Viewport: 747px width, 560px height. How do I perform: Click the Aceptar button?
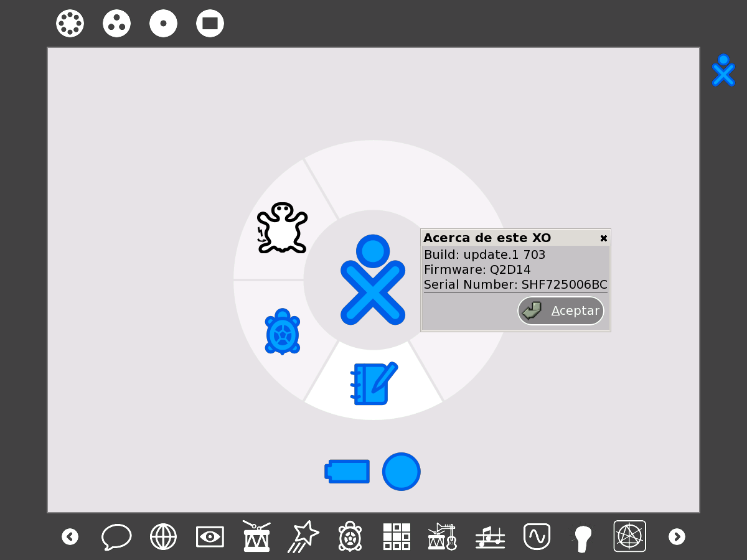click(x=561, y=310)
